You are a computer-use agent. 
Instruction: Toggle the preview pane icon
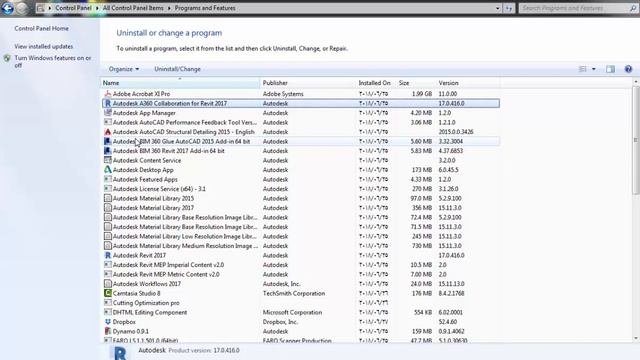pos(611,69)
